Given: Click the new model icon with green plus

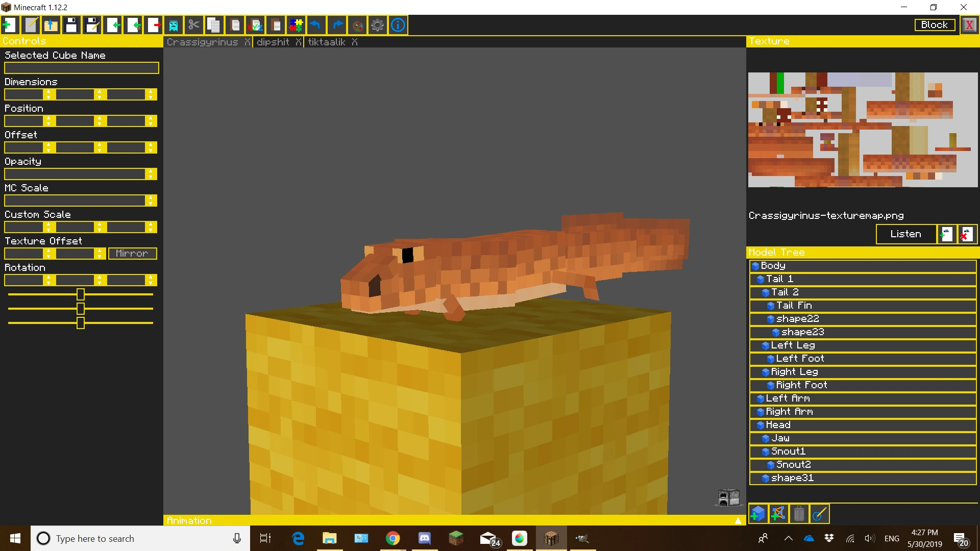Looking at the screenshot, I should tap(10, 25).
